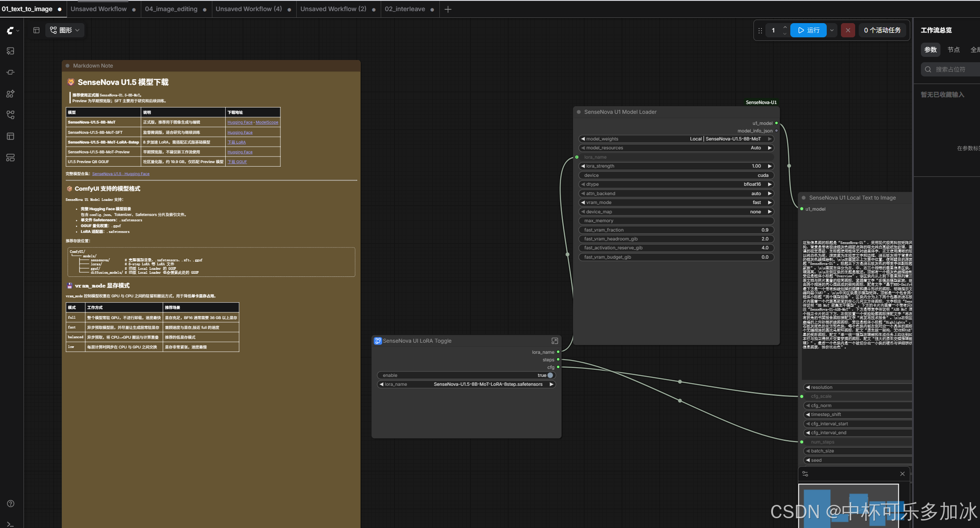This screenshot has width=980, height=528.
Task: Open the stacked-blocks sidebar icon
Action: pos(11,158)
